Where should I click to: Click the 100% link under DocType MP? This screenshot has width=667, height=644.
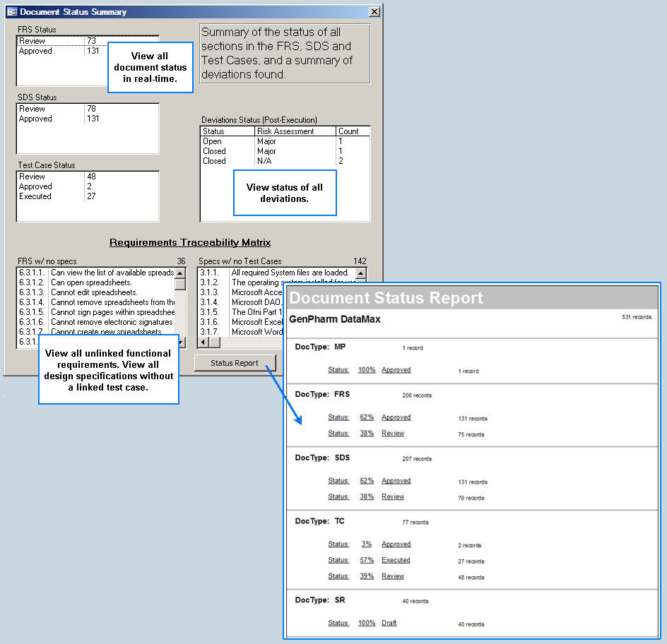[x=366, y=369]
